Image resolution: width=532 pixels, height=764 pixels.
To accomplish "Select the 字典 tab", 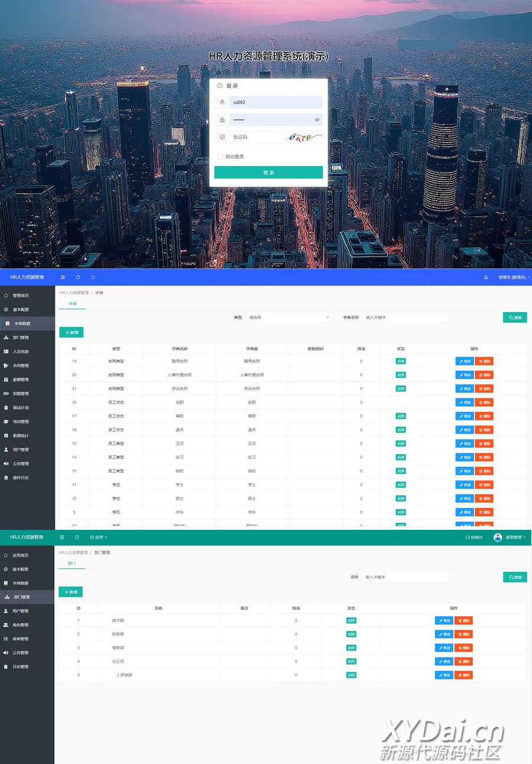I will (x=73, y=303).
